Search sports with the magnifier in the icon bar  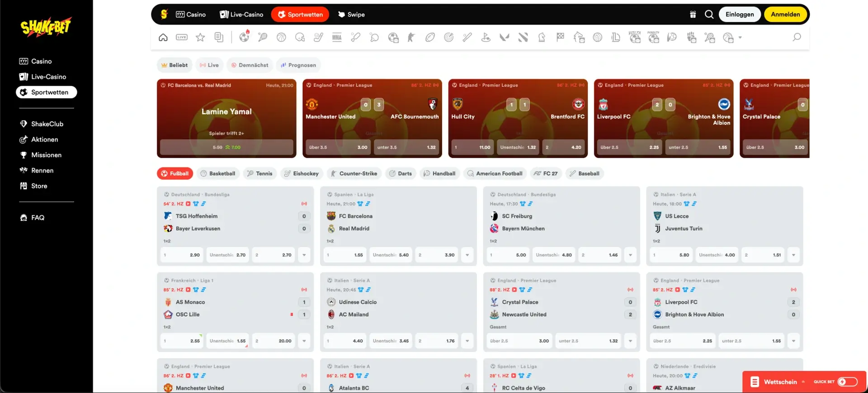797,37
